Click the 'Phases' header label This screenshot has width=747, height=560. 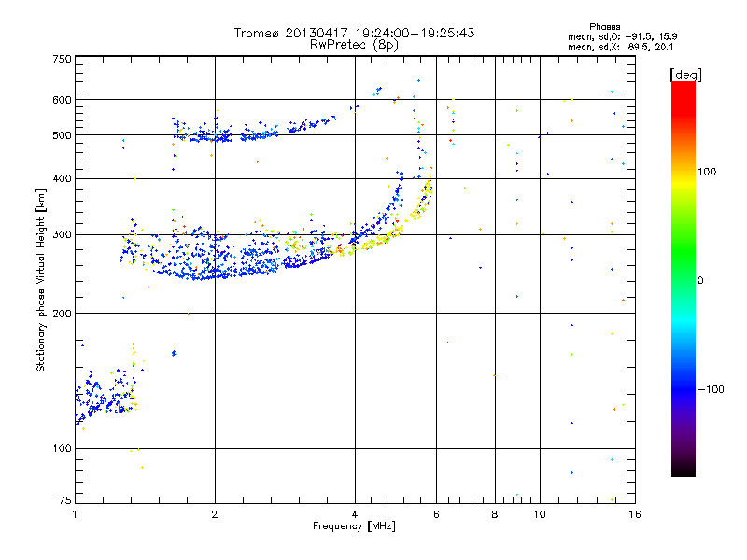click(x=604, y=27)
